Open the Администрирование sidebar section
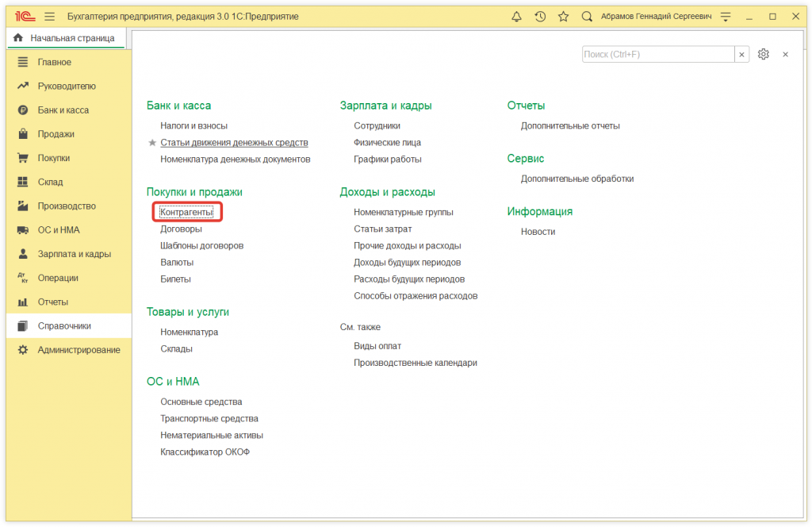The height and width of the screenshot is (527, 812). (79, 350)
